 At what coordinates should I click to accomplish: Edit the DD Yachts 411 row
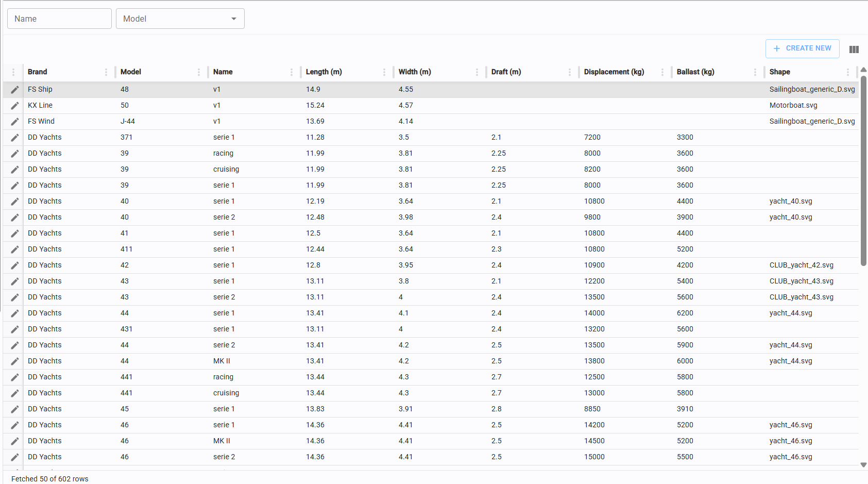click(x=15, y=249)
